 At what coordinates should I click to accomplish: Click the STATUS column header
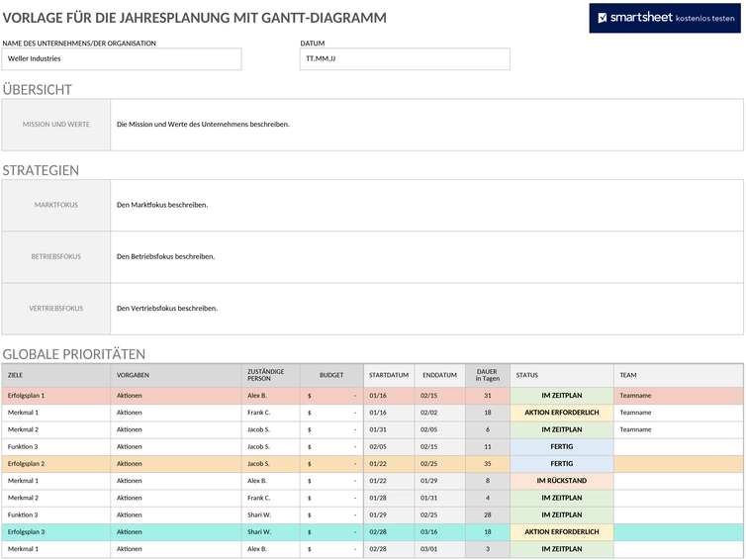click(562, 375)
